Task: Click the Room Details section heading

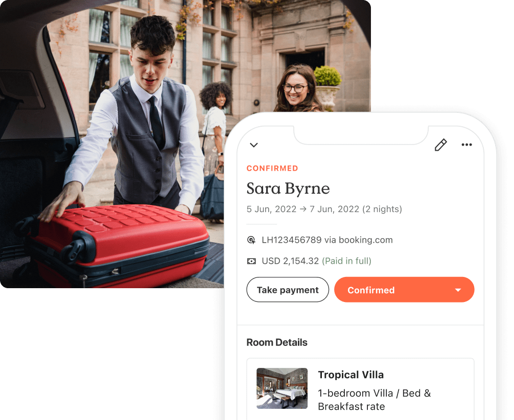Action: tap(277, 342)
